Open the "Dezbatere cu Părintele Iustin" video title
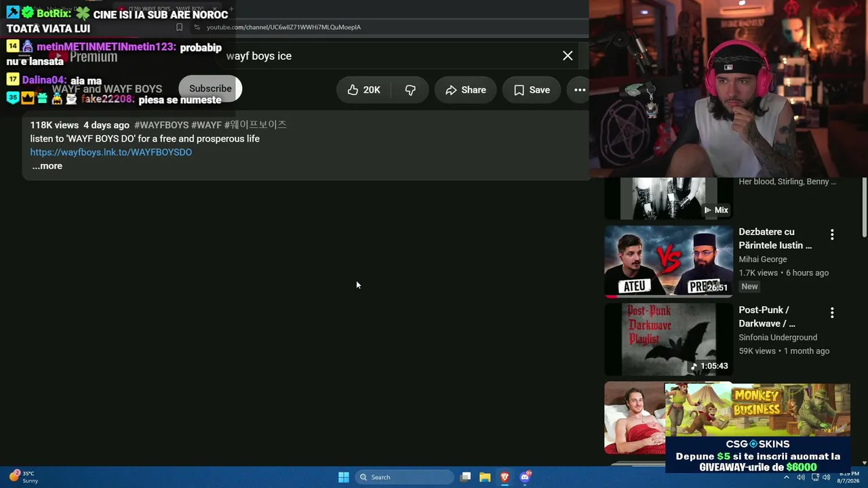Viewport: 868px width, 488px height. click(775, 239)
